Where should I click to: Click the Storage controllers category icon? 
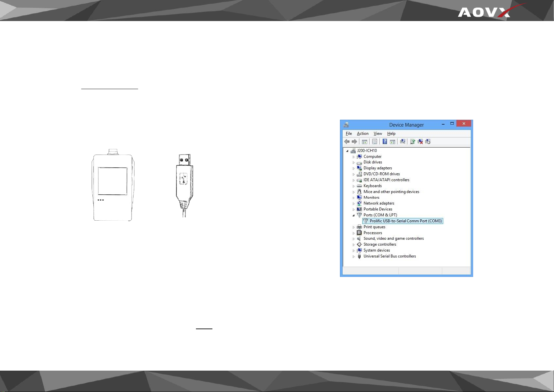359,244
